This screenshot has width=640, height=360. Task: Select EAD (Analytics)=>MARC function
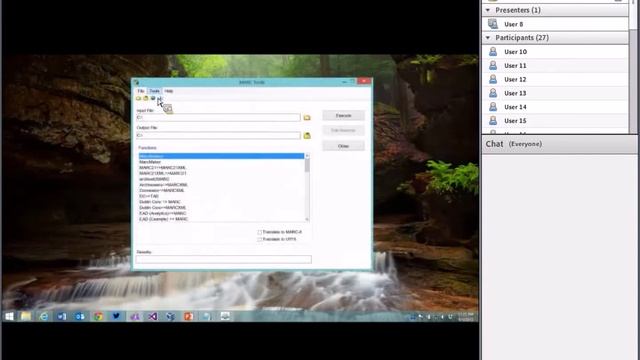tap(162, 213)
